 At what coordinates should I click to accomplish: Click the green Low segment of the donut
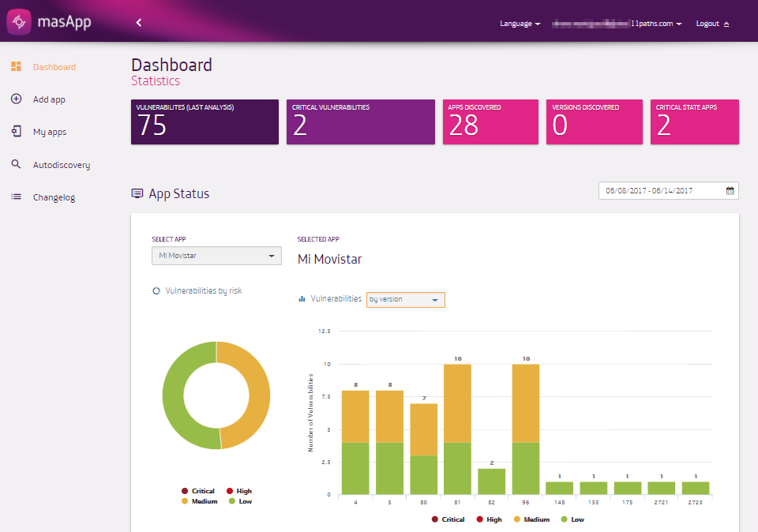tap(173, 395)
